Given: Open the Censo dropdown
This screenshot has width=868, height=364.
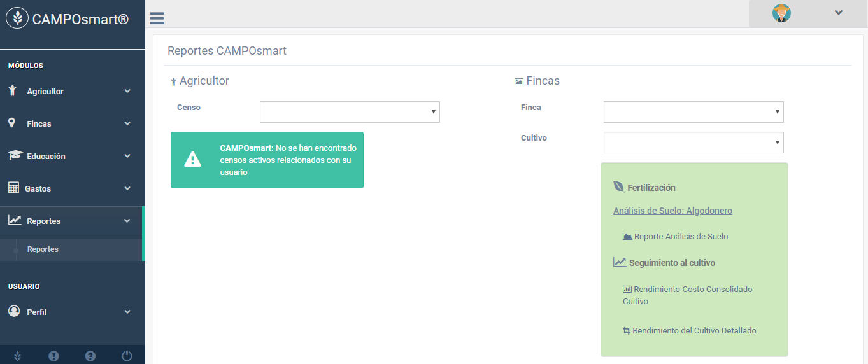Looking at the screenshot, I should click(x=350, y=112).
